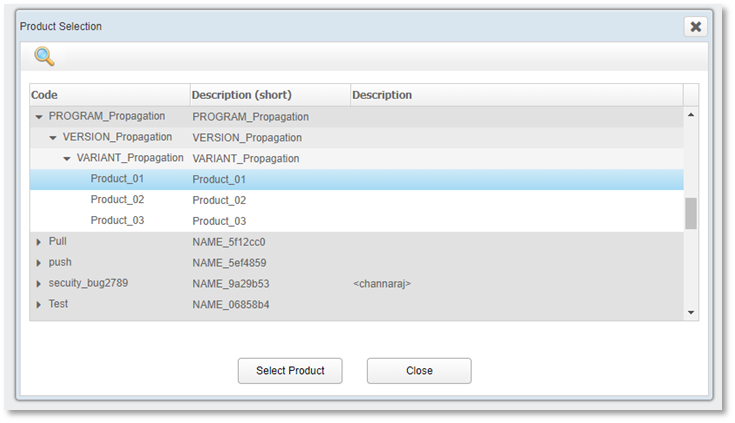Expand the Pull tree node

[39, 242]
